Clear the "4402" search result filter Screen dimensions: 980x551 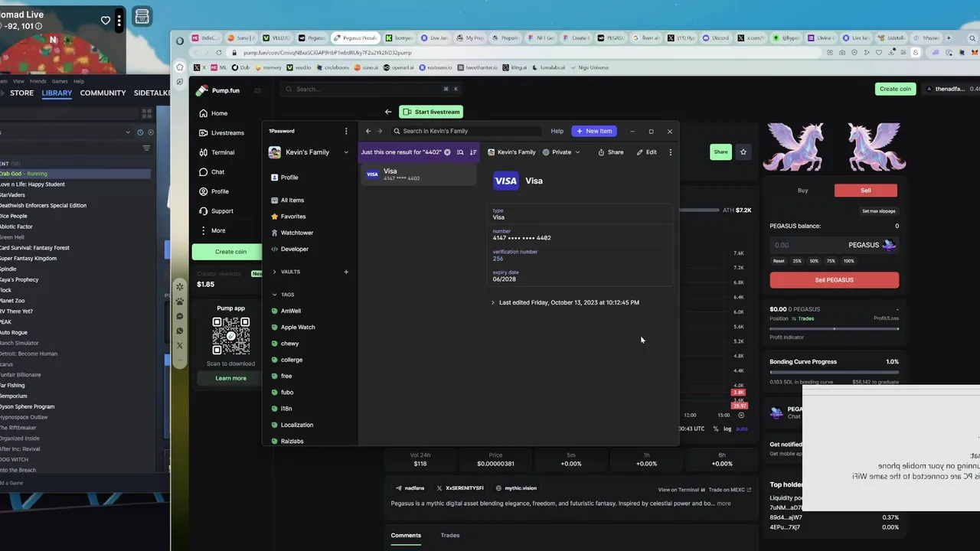click(x=447, y=152)
